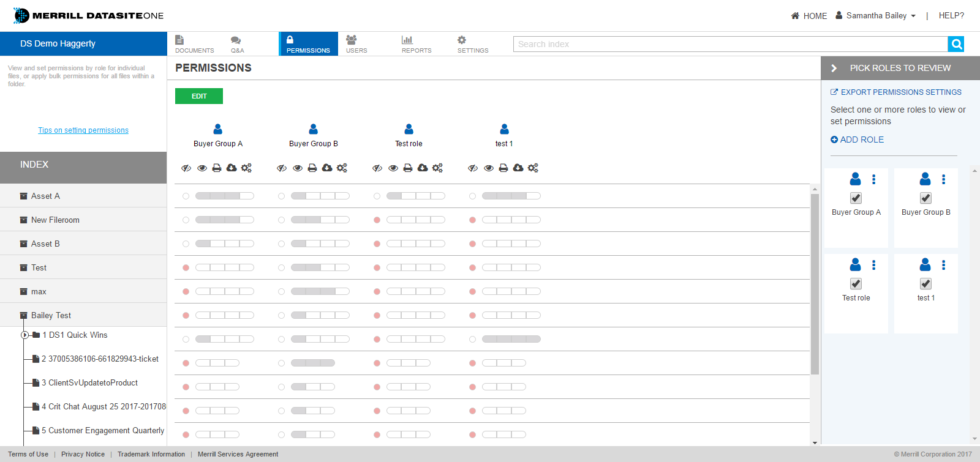The width and height of the screenshot is (980, 462).
Task: Select the Test role radio on New Fileroom row
Action: click(377, 220)
